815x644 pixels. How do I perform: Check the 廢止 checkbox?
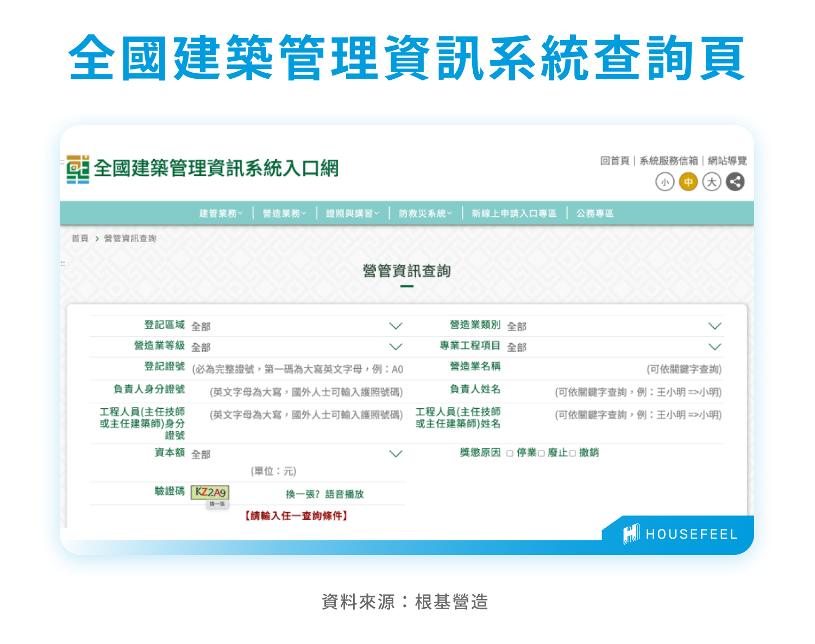(541, 453)
